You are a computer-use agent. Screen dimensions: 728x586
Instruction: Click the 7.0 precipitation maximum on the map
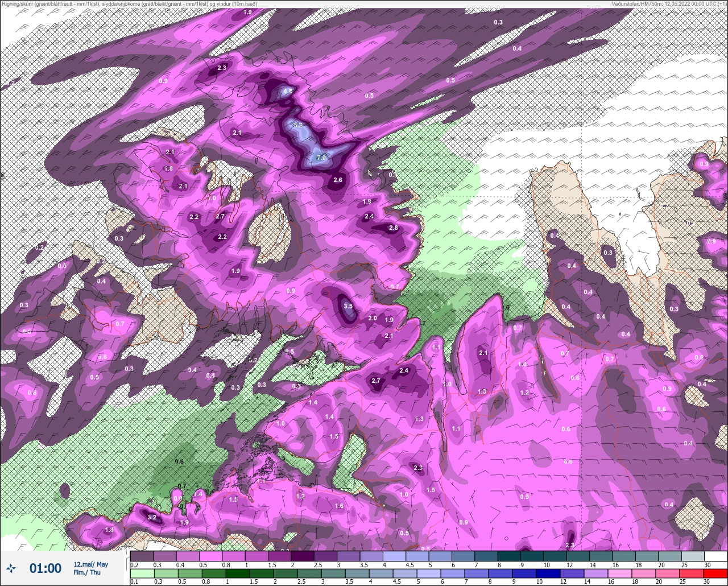[x=321, y=158]
